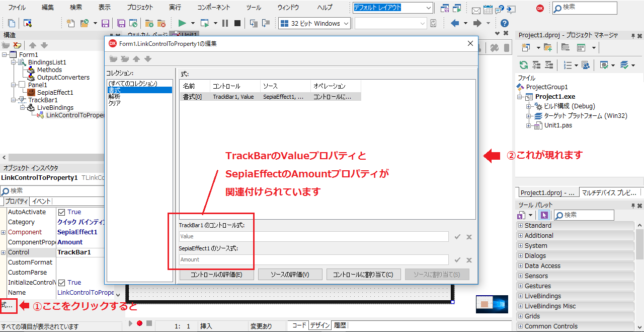Switch to the デザイン tab at the bottom
This screenshot has width=644, height=332.
pyautogui.click(x=319, y=325)
